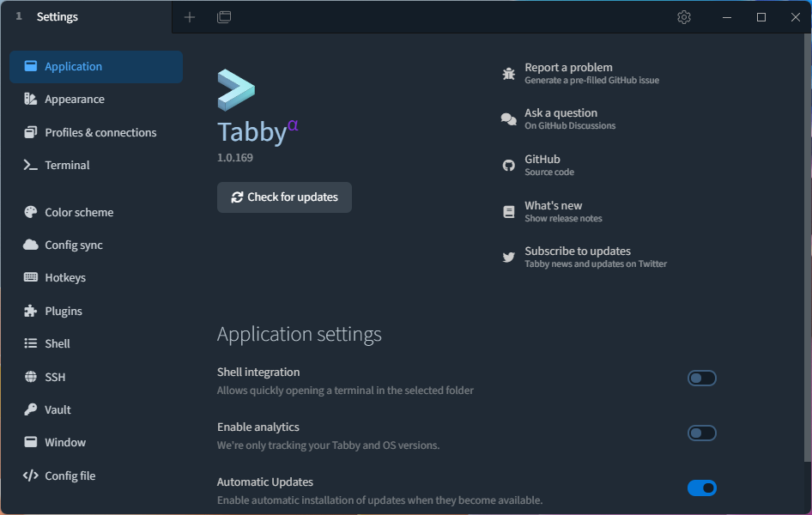Click the GitHub octocat icon
This screenshot has height=515, width=812.
point(509,166)
